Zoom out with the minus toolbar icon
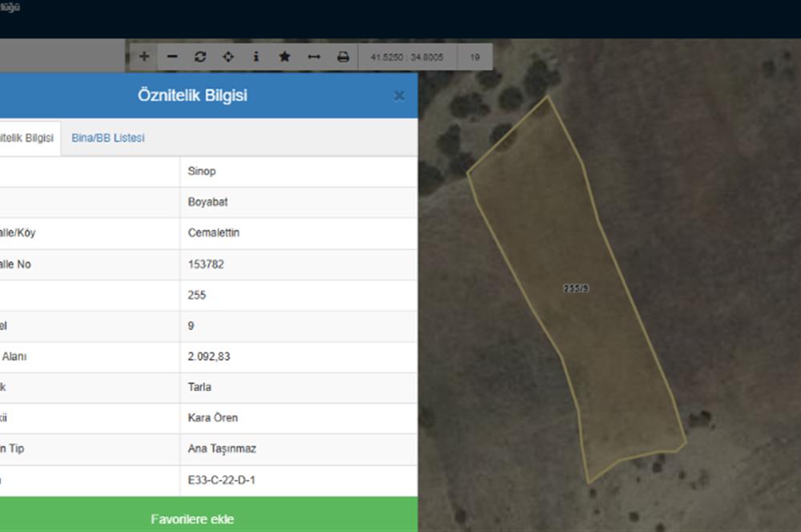The width and height of the screenshot is (801, 532). tap(172, 57)
